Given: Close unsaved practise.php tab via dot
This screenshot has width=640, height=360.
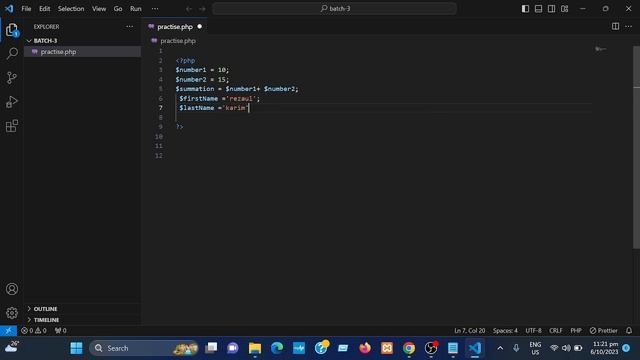Looking at the screenshot, I should [200, 27].
